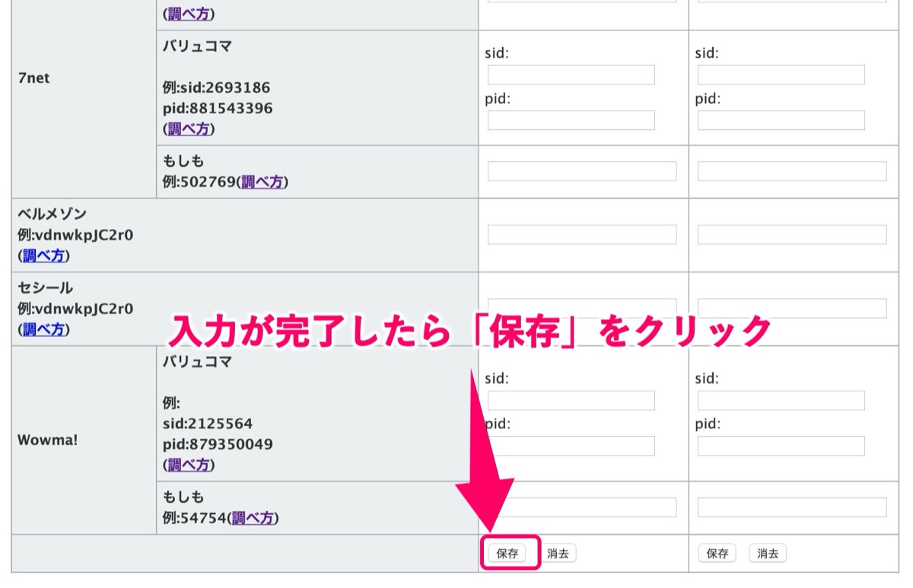Select Wowma! もしも input, right column
This screenshot has width=913, height=588.
click(x=792, y=507)
